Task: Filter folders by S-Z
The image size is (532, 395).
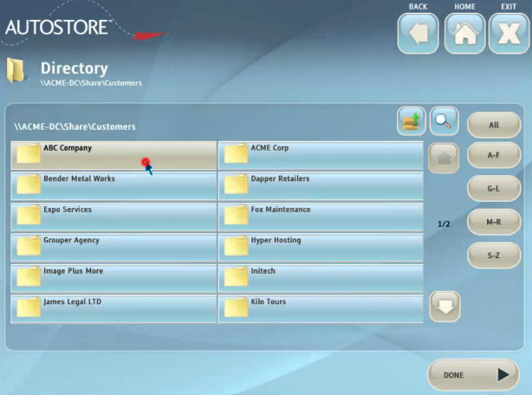Action: [494, 255]
